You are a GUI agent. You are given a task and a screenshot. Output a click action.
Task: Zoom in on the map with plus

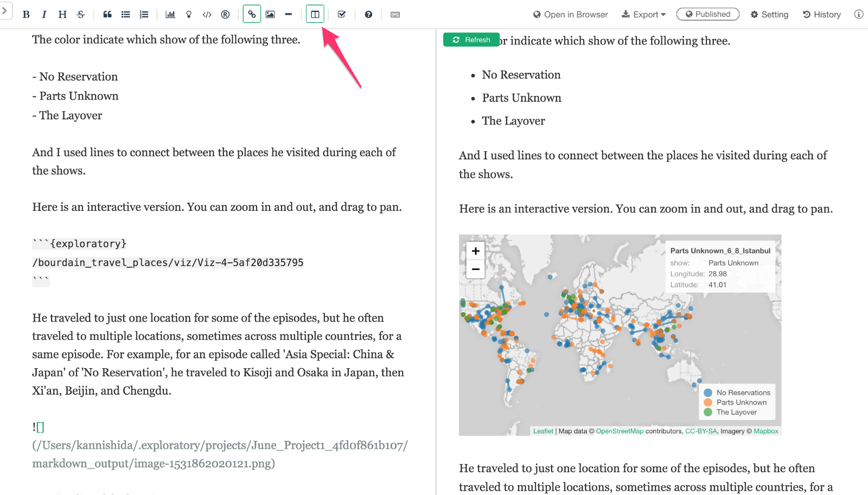[475, 251]
